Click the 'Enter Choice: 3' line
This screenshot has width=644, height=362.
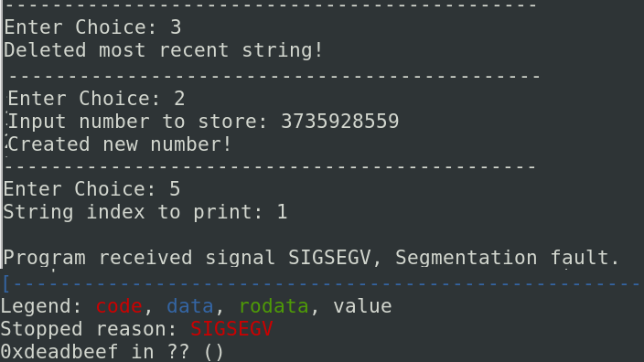coord(92,27)
